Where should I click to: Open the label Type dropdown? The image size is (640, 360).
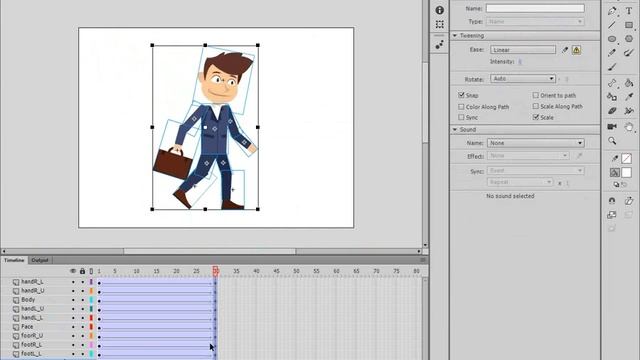535,21
